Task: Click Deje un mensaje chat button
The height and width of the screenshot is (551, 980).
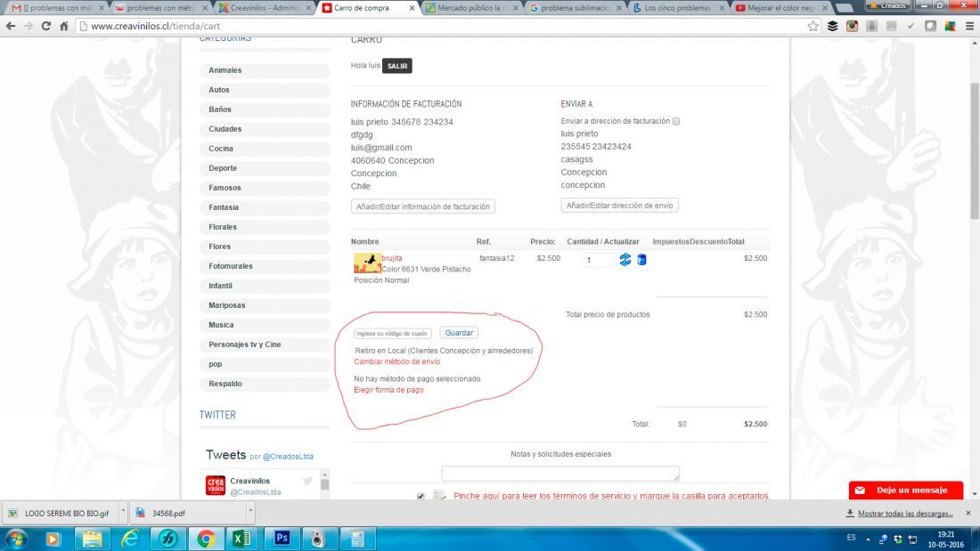Action: coord(906,490)
